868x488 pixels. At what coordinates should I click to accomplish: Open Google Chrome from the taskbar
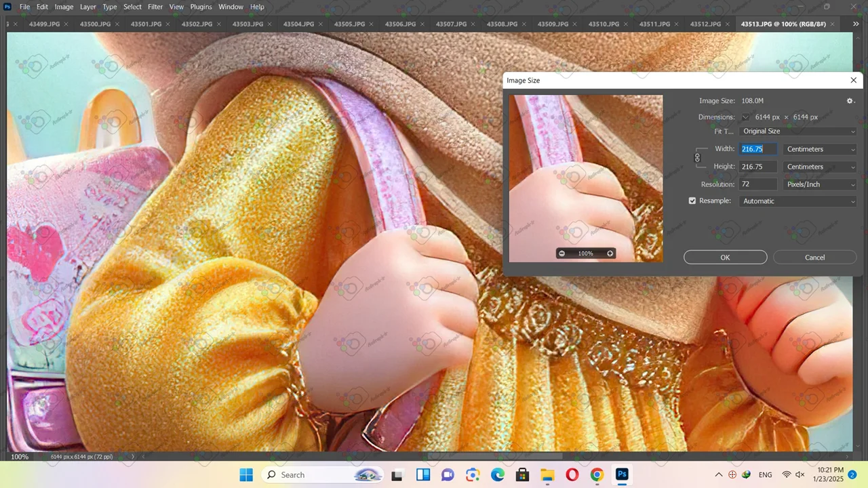pyautogui.click(x=597, y=474)
